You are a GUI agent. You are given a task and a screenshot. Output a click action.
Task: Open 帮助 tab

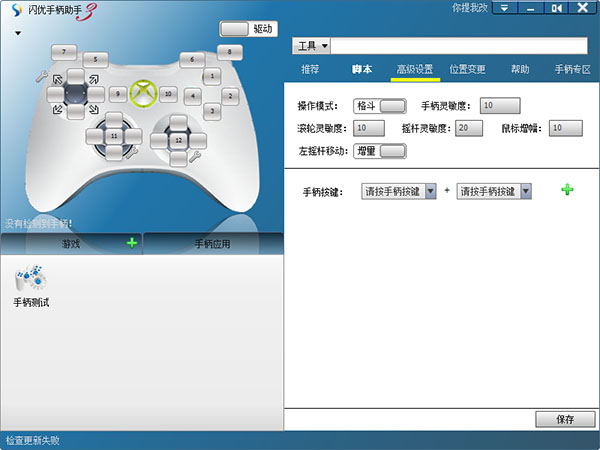tap(520, 69)
